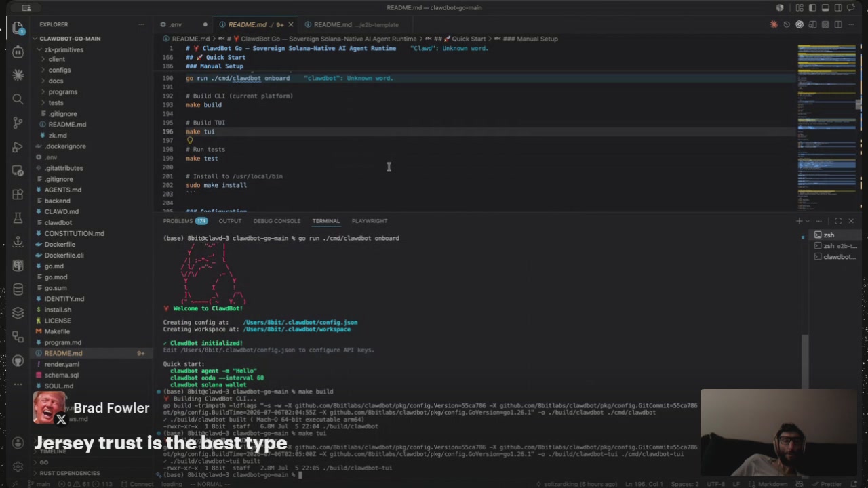Click Markdown language mode in status bar
The height and width of the screenshot is (488, 868).
click(772, 484)
